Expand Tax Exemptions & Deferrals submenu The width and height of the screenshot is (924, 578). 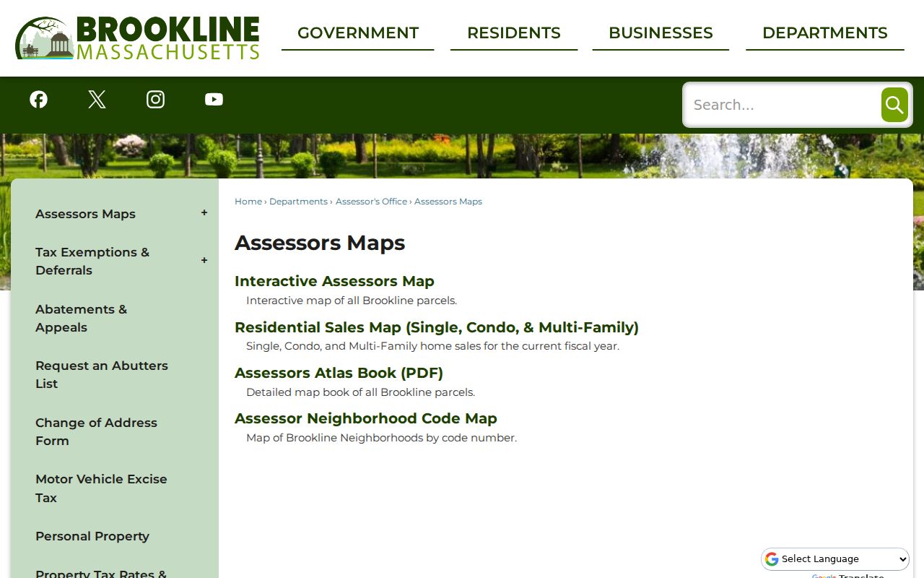point(204,261)
